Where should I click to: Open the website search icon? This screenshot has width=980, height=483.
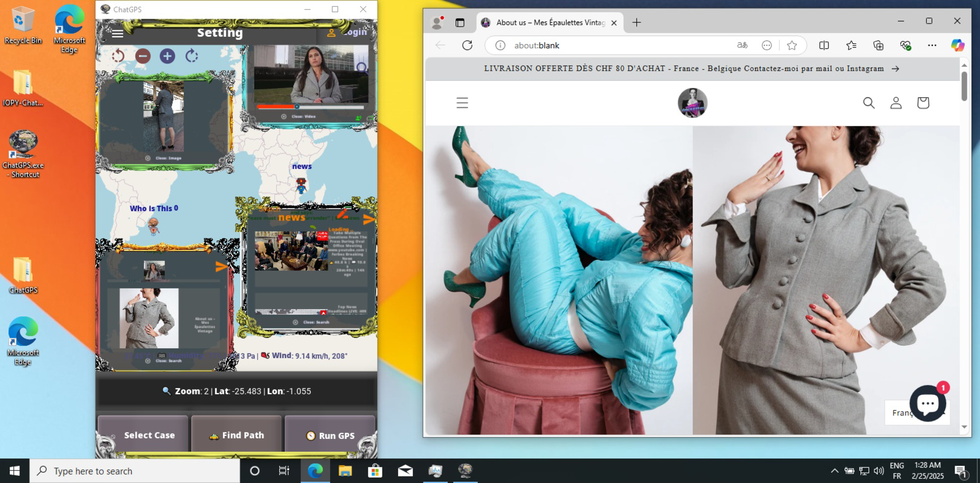pos(869,103)
